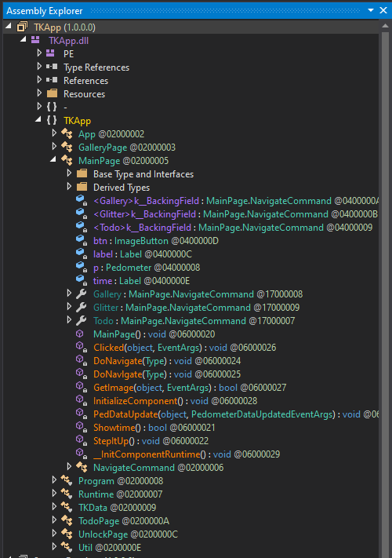The height and width of the screenshot is (558, 392).
Task: Select the <Glitter>k__BackingField field
Action: (x=235, y=214)
